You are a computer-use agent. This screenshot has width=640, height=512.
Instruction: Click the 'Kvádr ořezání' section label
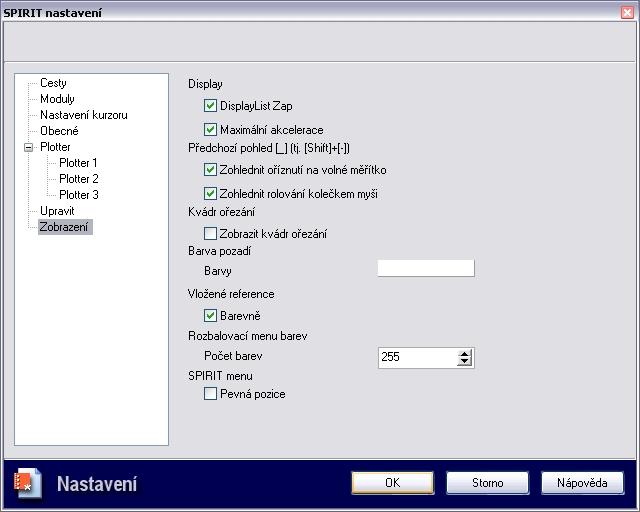tap(222, 211)
